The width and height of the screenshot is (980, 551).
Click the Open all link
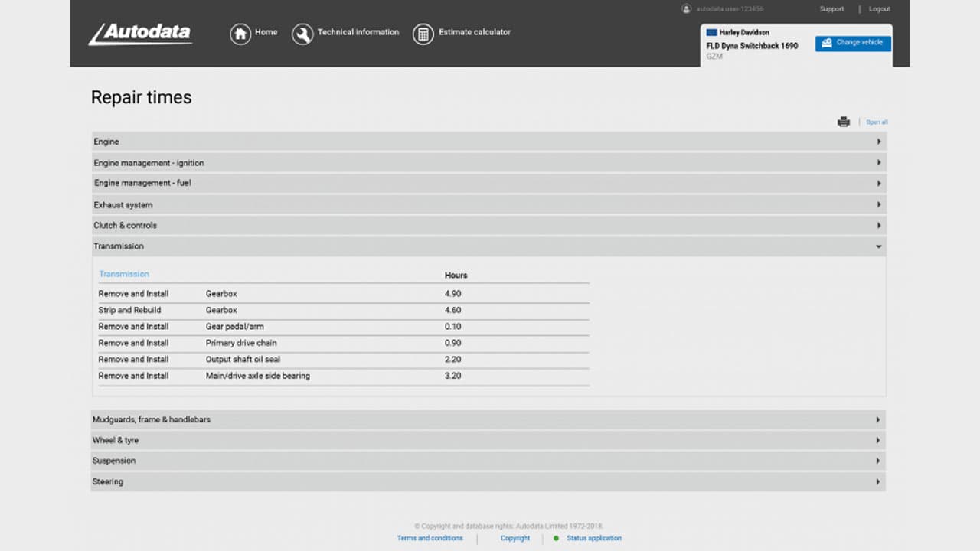point(876,121)
